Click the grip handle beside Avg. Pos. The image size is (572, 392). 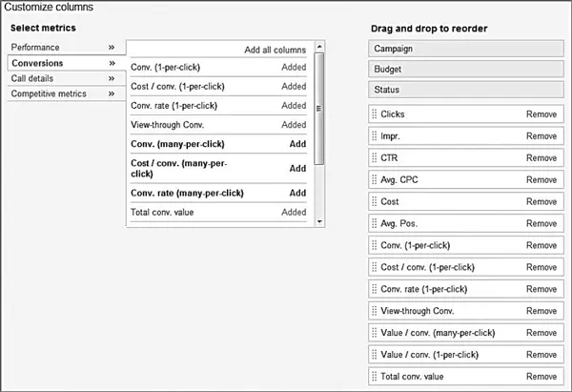click(x=375, y=223)
